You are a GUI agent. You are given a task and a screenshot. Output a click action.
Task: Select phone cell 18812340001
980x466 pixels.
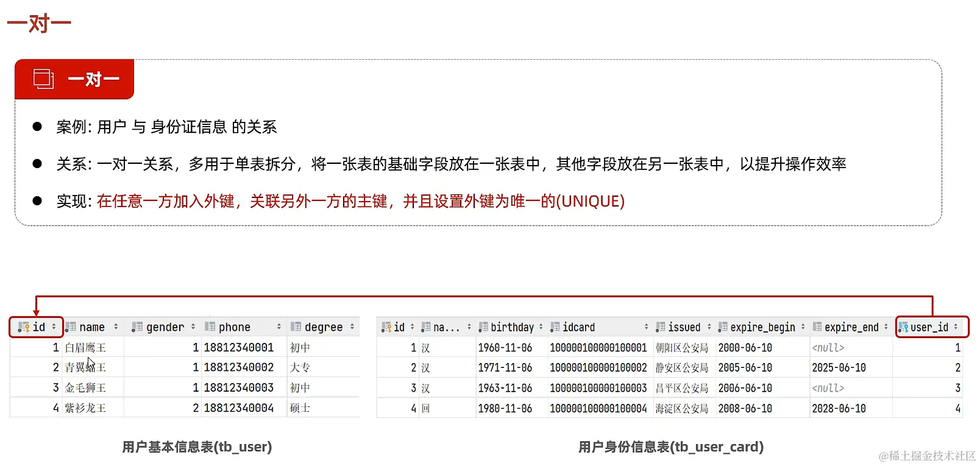[244, 347]
